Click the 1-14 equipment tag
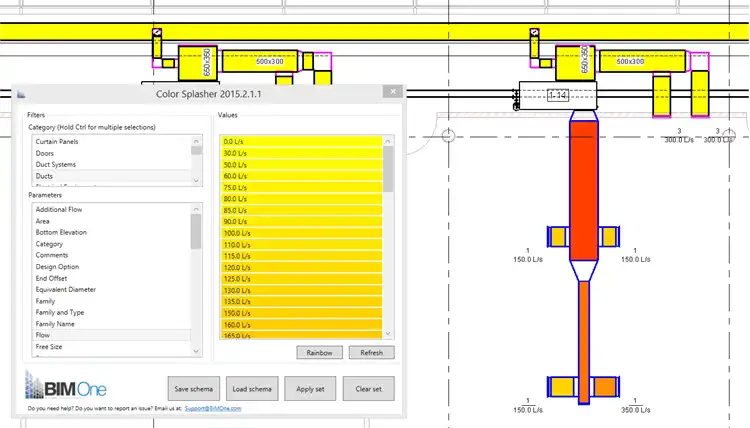 pyautogui.click(x=558, y=96)
